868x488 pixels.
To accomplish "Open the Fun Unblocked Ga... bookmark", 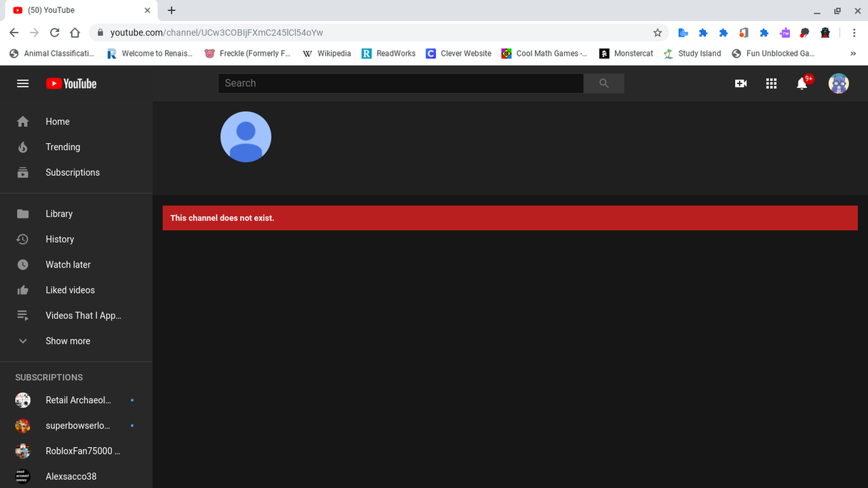I will click(x=773, y=54).
